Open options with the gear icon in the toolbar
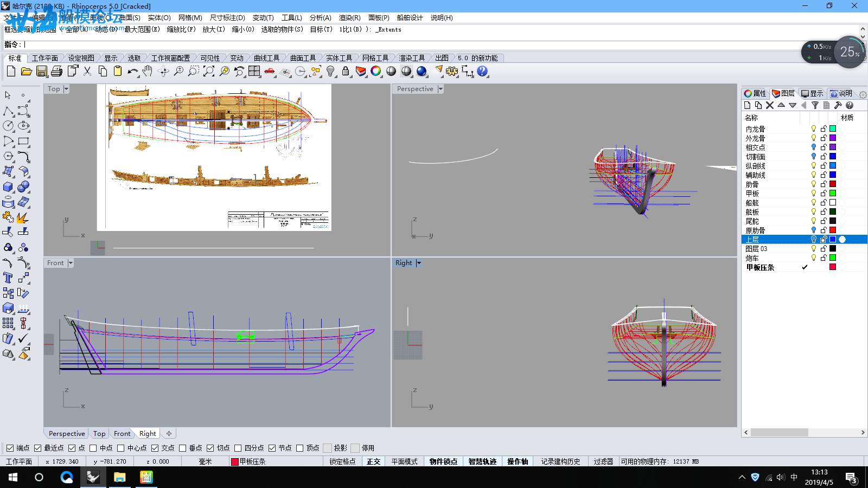The image size is (868, 488). (x=452, y=71)
